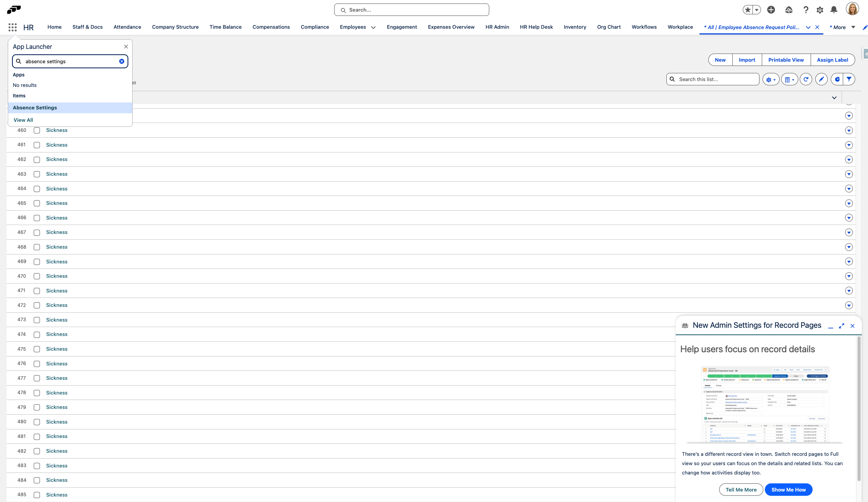Screen dimensions: 868x502
Task: Open Global Actions plus icon
Action: pyautogui.click(x=771, y=10)
